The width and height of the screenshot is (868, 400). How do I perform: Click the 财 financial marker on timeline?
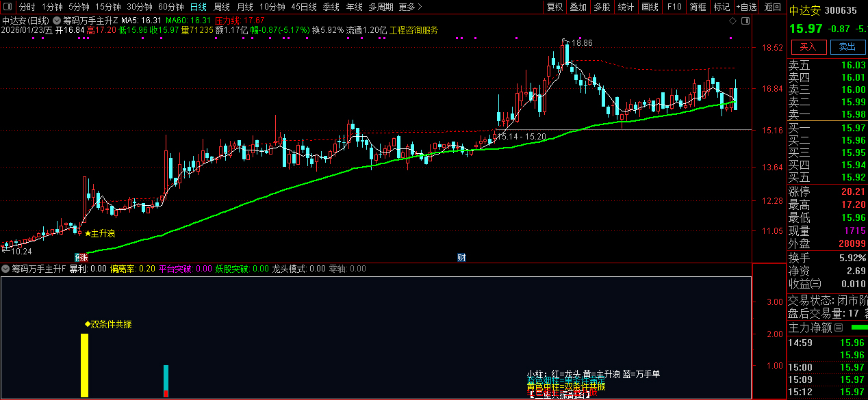(x=461, y=258)
